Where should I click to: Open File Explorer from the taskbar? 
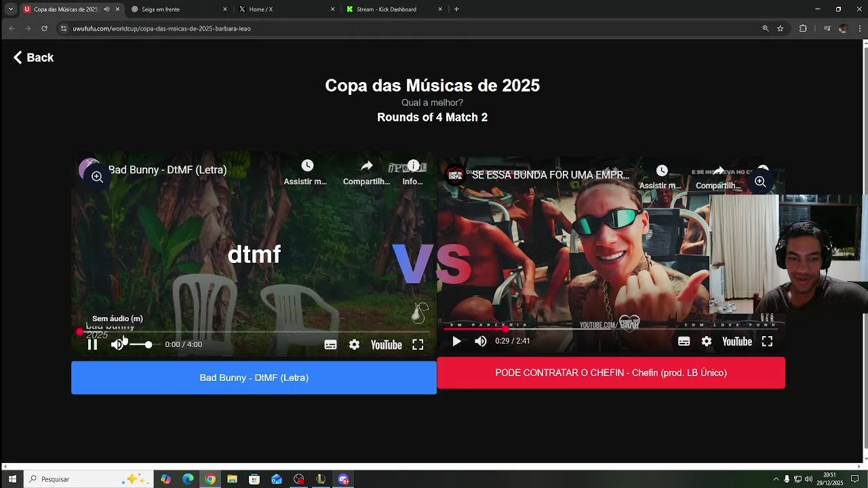pyautogui.click(x=232, y=479)
